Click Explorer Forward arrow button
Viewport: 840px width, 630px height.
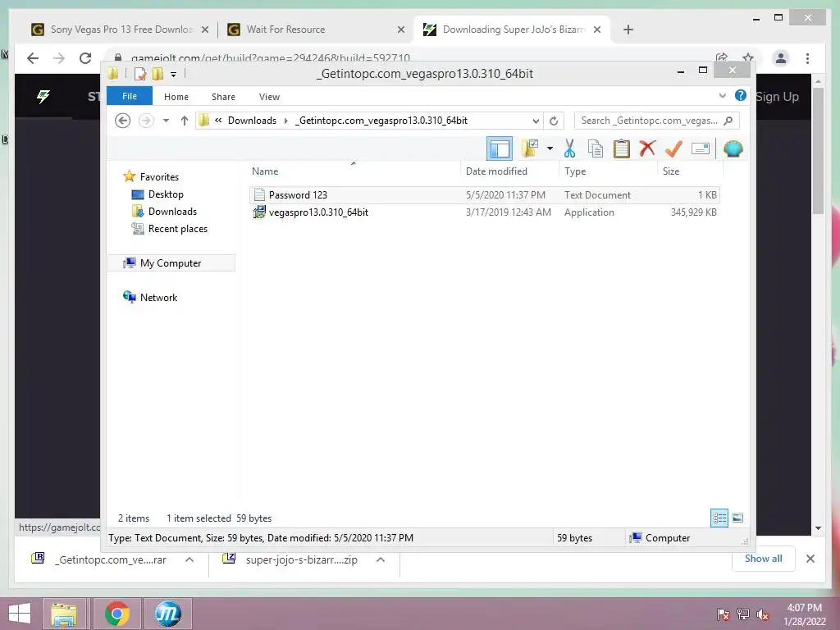coord(146,121)
